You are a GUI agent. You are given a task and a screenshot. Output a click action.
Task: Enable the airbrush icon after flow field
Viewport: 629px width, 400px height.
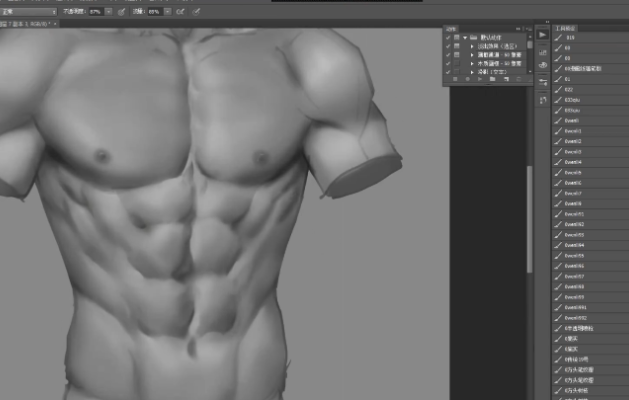[180, 12]
